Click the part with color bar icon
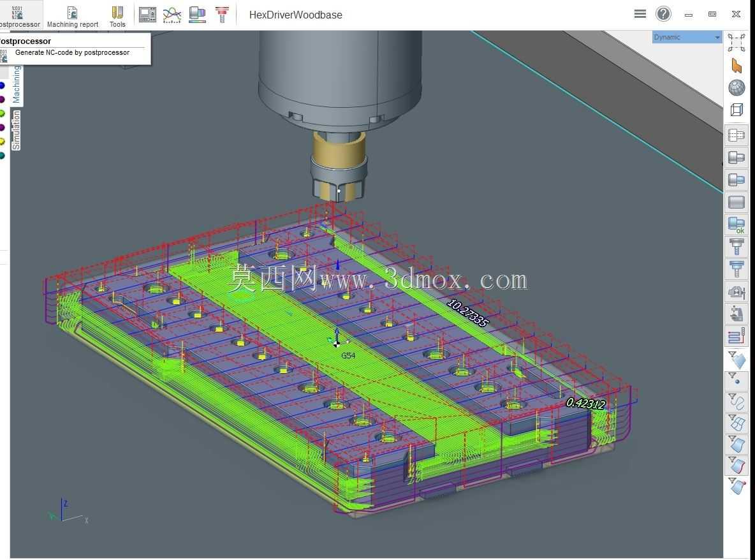This screenshot has height=560, width=755. coord(198,15)
